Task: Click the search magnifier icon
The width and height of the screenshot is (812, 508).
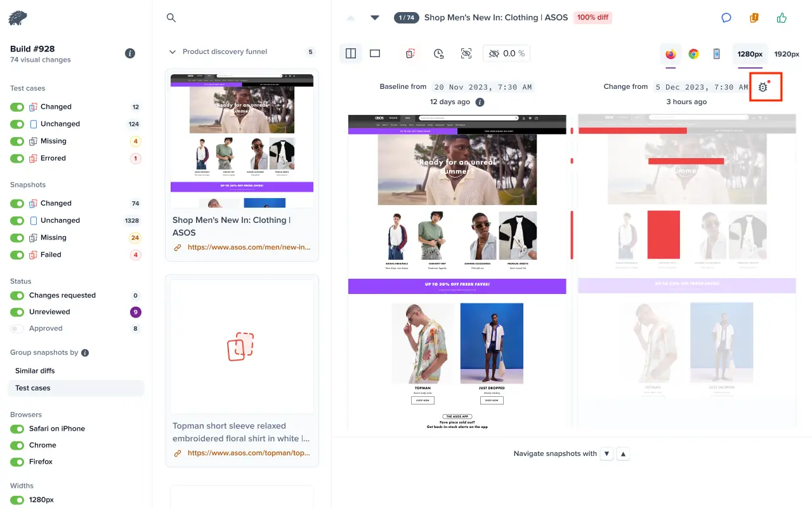Action: (171, 18)
